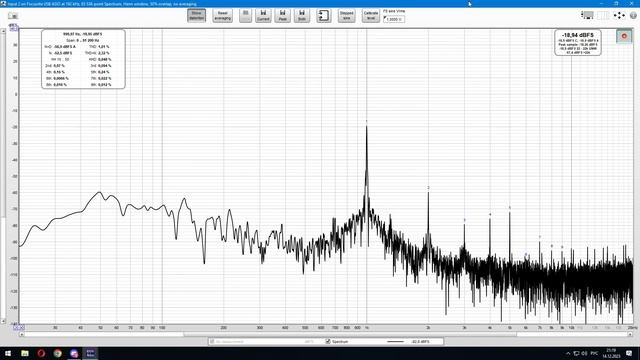Click the Current bars button

pos(263,16)
